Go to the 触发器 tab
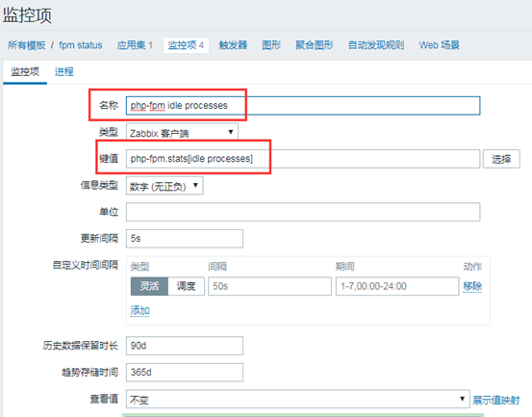Image resolution: width=532 pixels, height=417 pixels. (233, 45)
